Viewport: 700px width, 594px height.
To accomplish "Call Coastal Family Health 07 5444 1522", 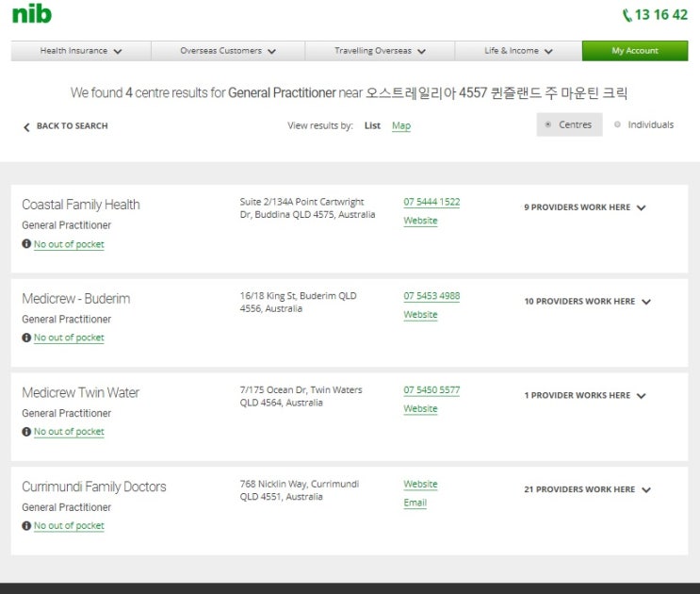I will (431, 202).
